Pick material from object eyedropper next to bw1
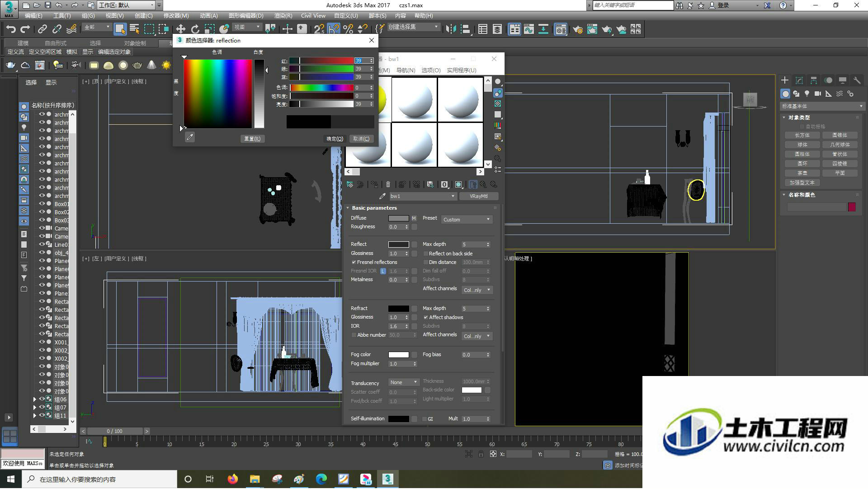This screenshot has height=489, width=868. [382, 196]
